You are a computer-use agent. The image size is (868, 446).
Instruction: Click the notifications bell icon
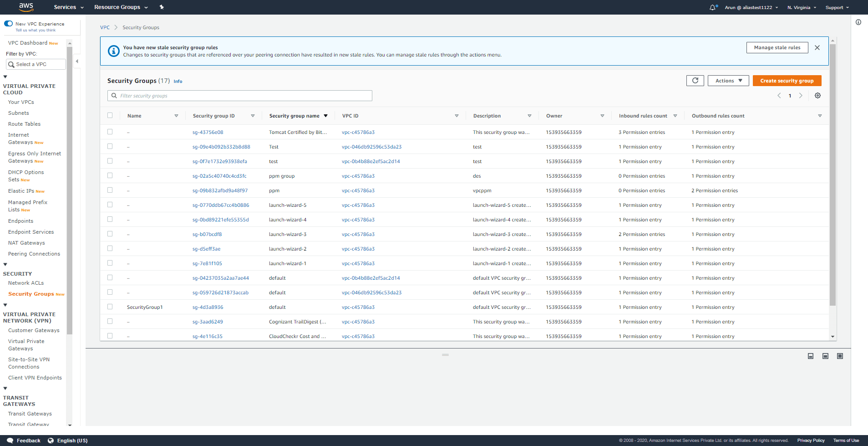pyautogui.click(x=712, y=7)
